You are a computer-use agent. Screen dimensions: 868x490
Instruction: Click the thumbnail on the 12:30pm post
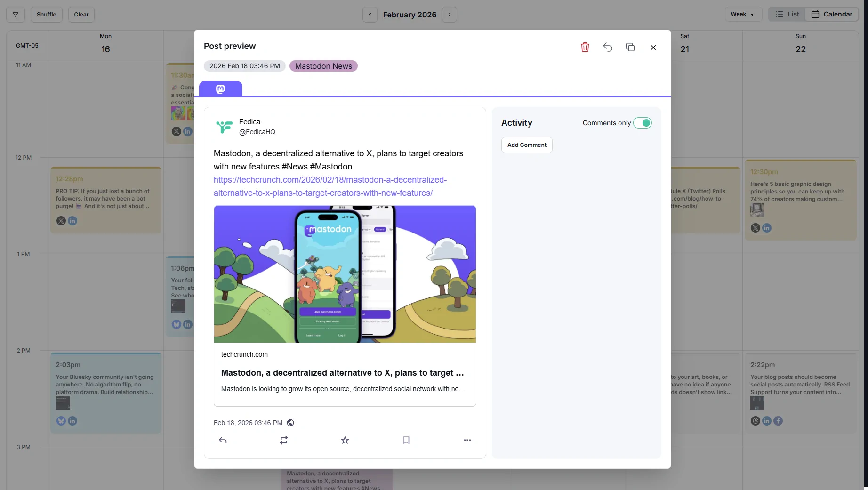757,210
